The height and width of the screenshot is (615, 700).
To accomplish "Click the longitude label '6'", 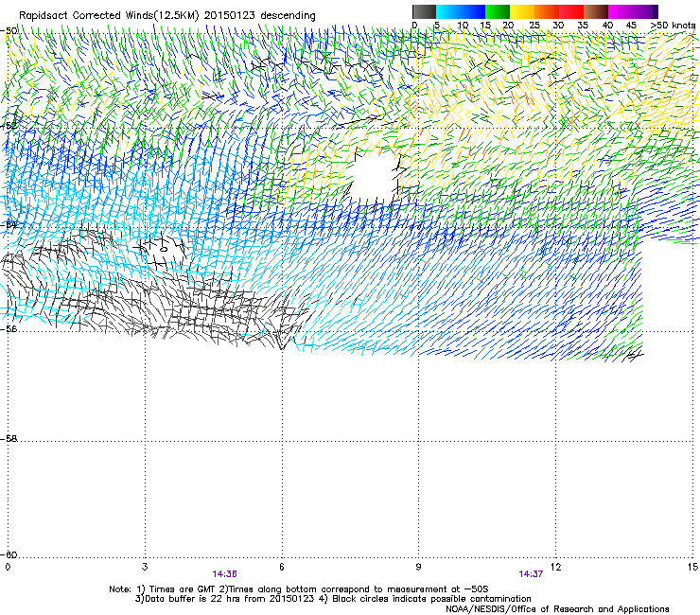I will [x=282, y=567].
